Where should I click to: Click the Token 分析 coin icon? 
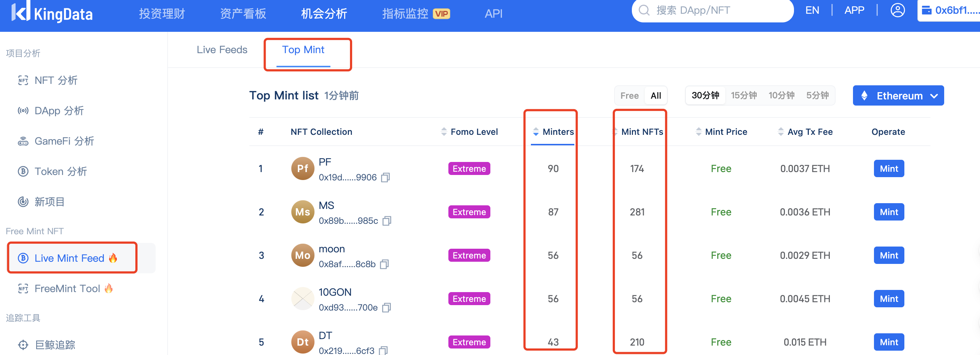(23, 171)
